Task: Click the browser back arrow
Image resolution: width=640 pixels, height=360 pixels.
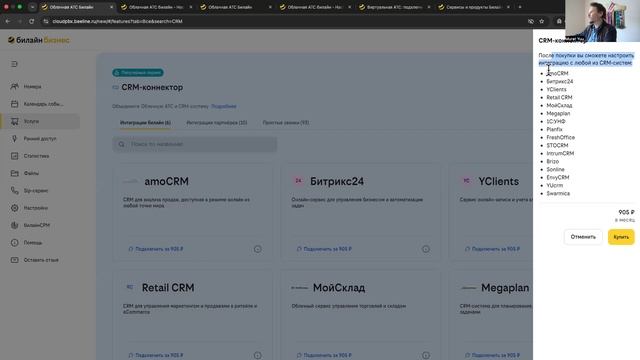Action: [x=8, y=21]
